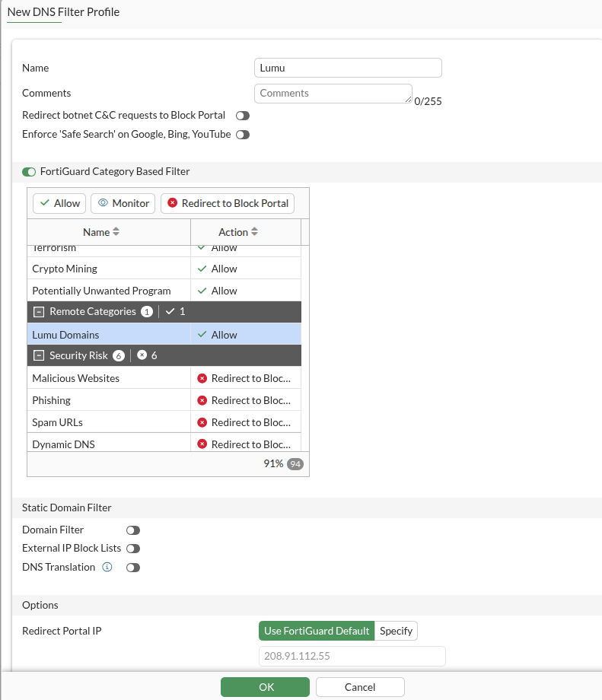This screenshot has width=602, height=700.
Task: Enable the Domain Filter toggle
Action: pos(133,530)
